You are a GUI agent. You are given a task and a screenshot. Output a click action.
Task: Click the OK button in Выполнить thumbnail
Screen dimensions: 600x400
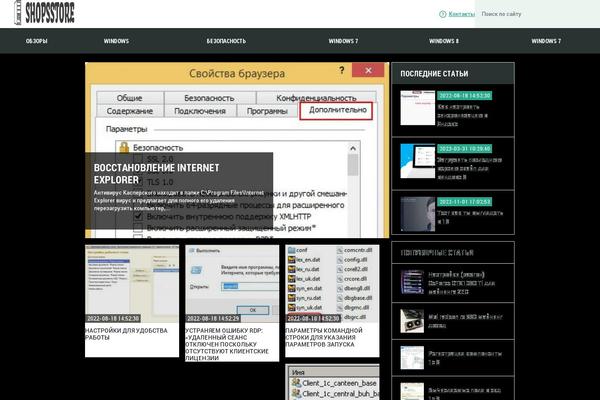[253, 310]
